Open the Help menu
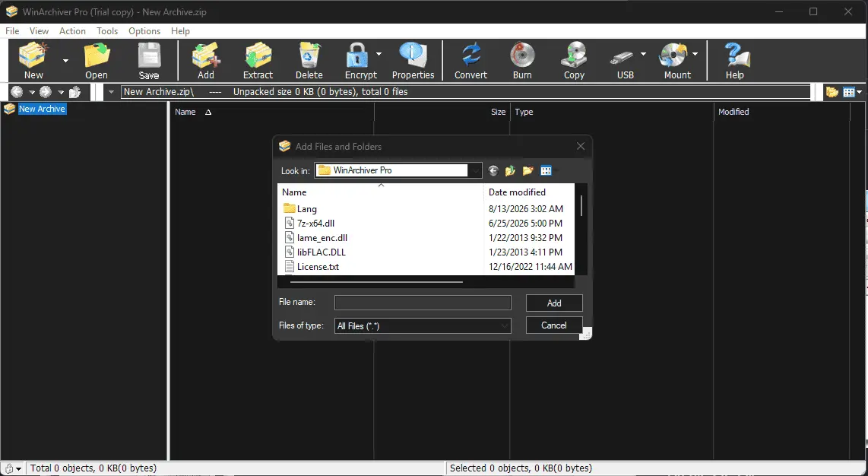 tap(180, 31)
